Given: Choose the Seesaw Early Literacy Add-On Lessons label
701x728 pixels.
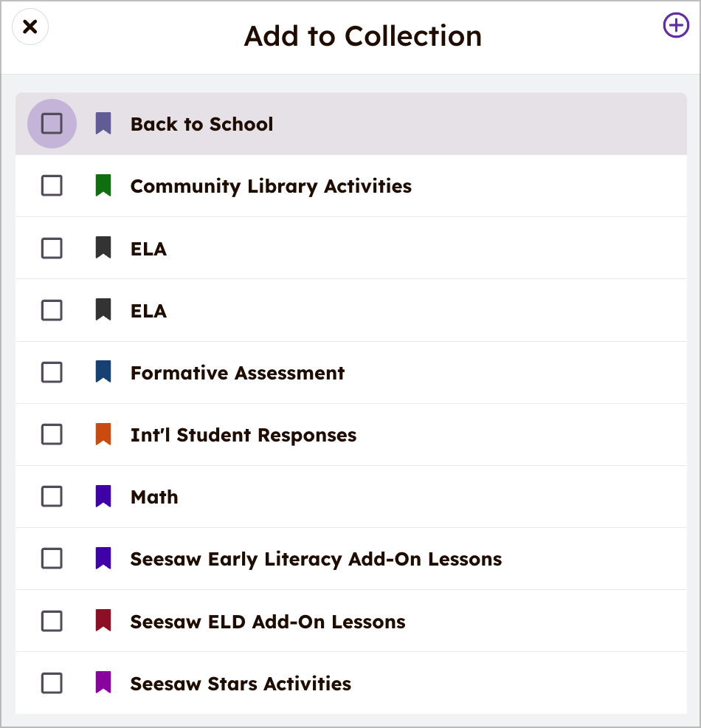Looking at the screenshot, I should point(316,559).
